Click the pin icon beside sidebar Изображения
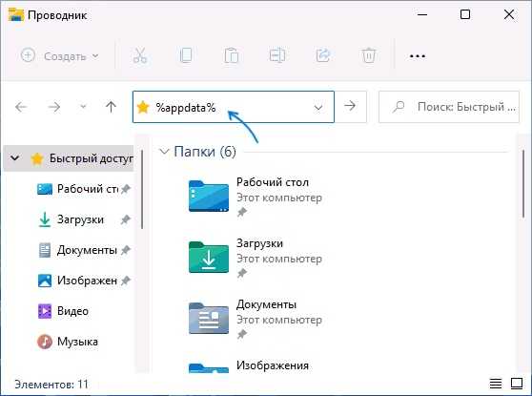Screen dimensions: 532x396 click(126, 281)
